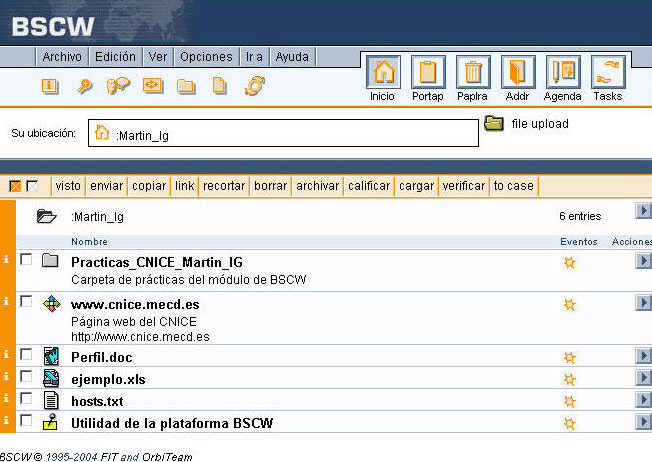Click the archivar action button
Viewport: 652px width, 462px height.
tap(317, 186)
